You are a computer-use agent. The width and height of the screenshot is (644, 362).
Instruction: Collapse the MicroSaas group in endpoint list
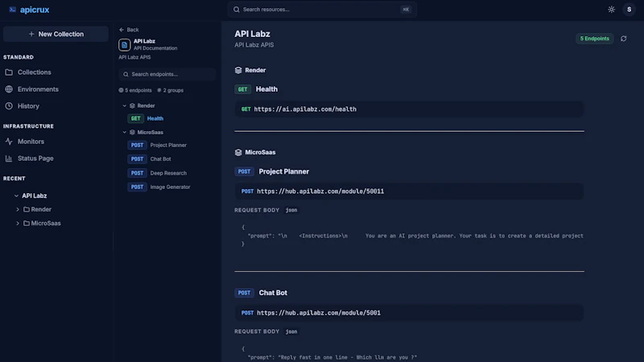coord(125,132)
